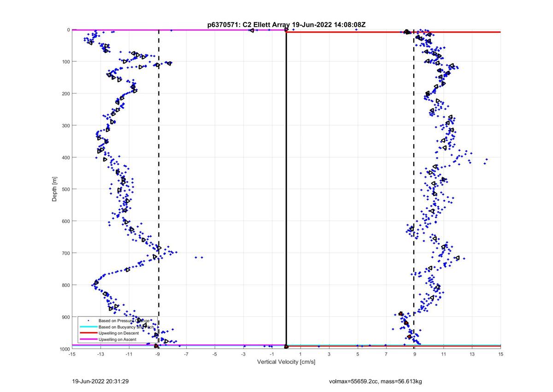Click the depth tick label '400'
This screenshot has height=392, width=553.
pyautogui.click(x=65, y=158)
